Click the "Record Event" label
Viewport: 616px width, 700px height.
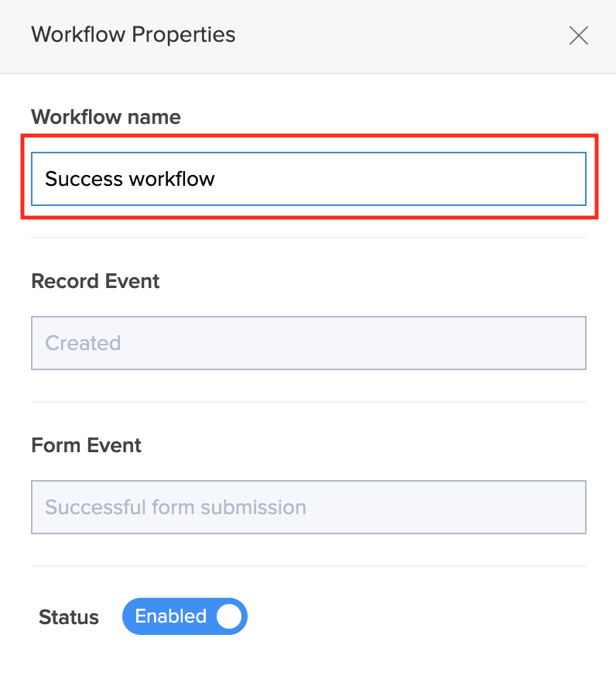95,281
